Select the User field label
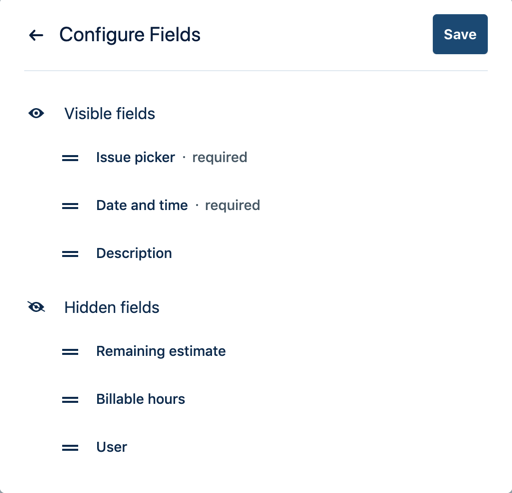The image size is (512, 493). point(112,447)
